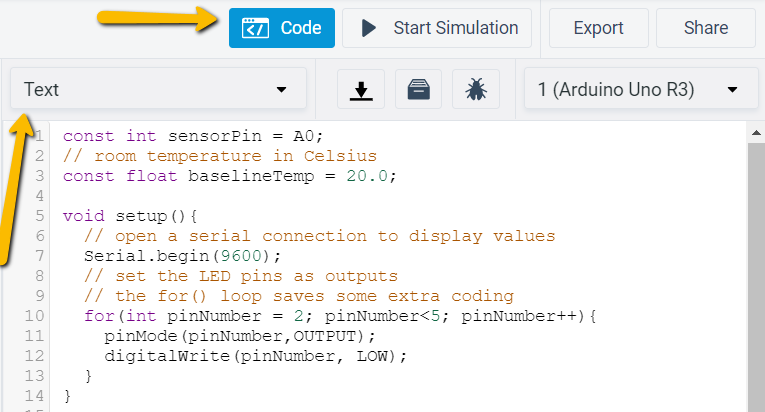Click the baselineTemp declaration line

pyautogui.click(x=230, y=176)
